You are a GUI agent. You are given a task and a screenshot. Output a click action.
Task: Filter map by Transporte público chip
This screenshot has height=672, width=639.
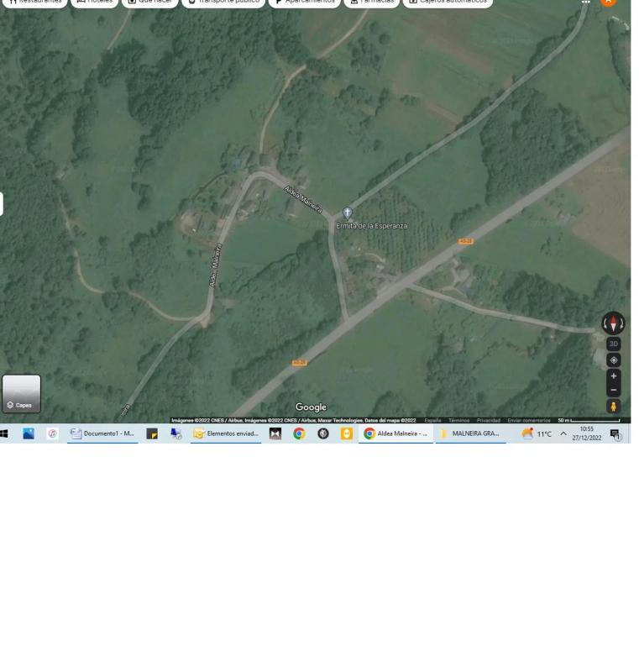tap(223, 2)
